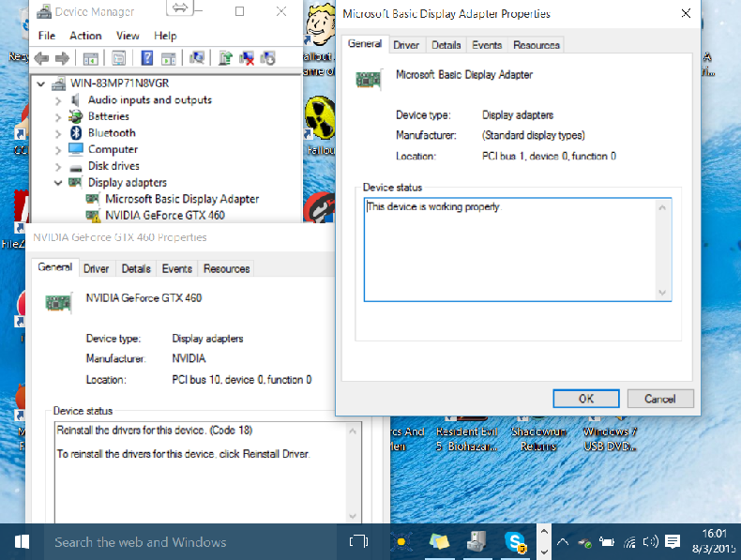Screen dimensions: 741x560
Task: Click the Windows Start button
Action: pos(22,541)
